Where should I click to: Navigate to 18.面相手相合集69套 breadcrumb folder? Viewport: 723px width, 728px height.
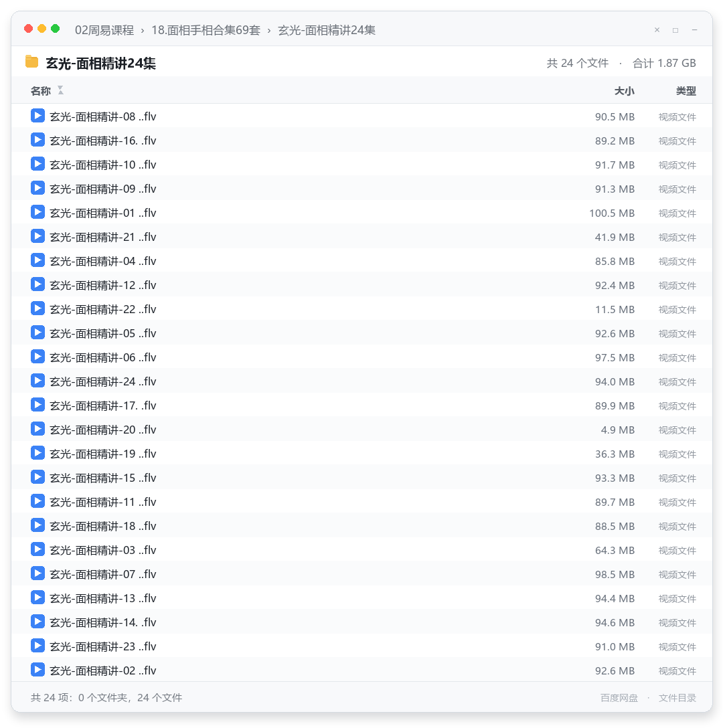click(x=206, y=30)
